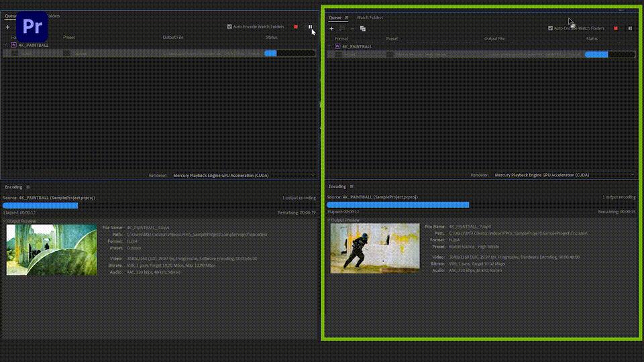Open the left Renderer dropdown
Image resolution: width=644 pixels, height=362 pixels.
(243, 175)
